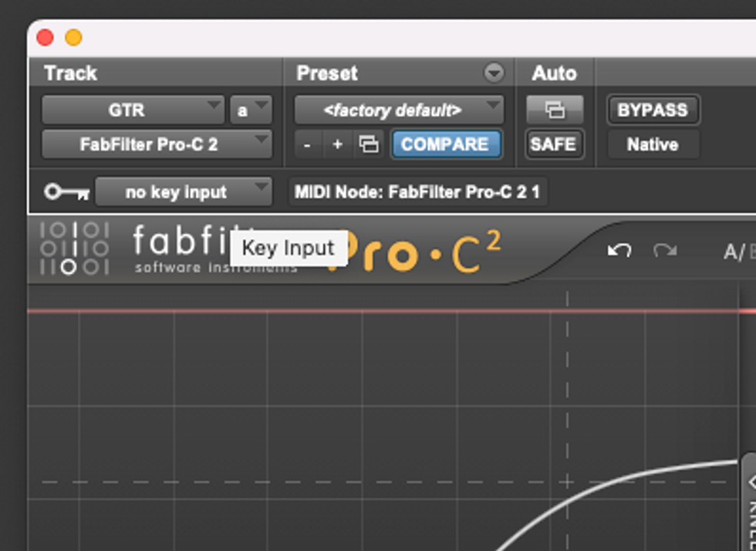Minimize the plug-in window with yellow button
The image size is (756, 551).
[73, 38]
